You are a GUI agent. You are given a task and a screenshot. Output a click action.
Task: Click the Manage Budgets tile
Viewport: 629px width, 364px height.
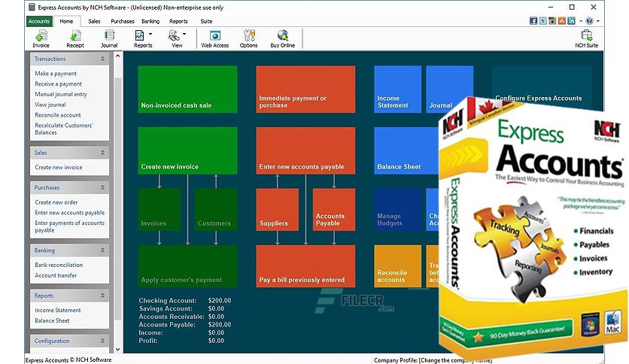(x=397, y=210)
